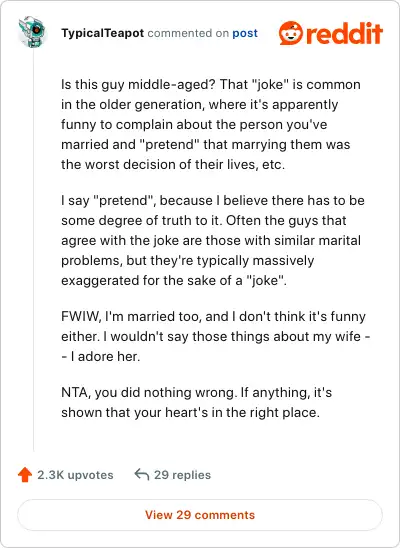
Task: Click the orange upvote arrow
Action: tap(25, 475)
